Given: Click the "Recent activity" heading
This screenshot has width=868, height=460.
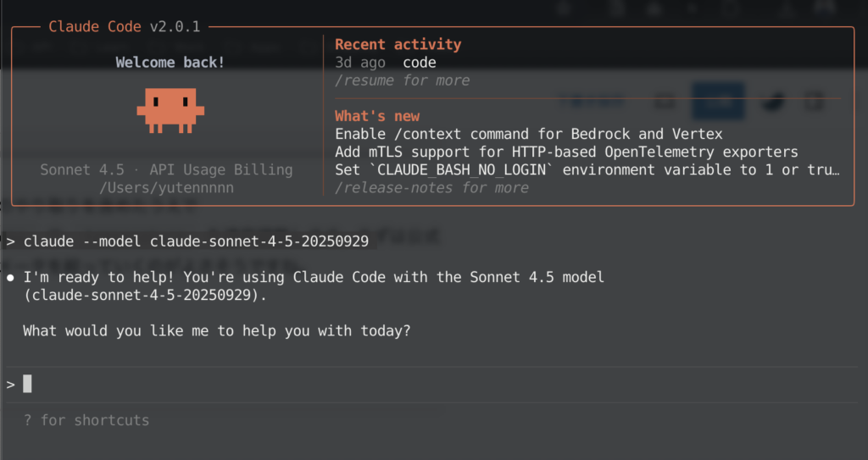Looking at the screenshot, I should click(398, 44).
